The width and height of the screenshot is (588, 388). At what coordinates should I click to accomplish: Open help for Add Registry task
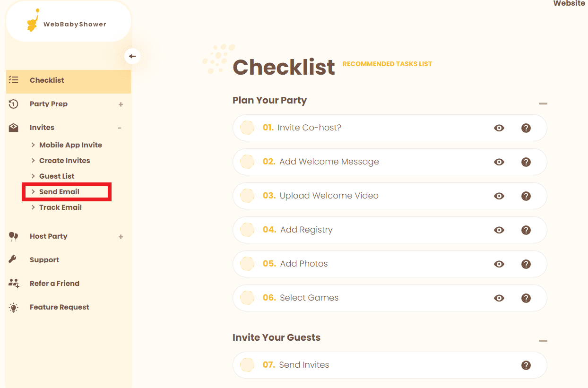pyautogui.click(x=526, y=230)
